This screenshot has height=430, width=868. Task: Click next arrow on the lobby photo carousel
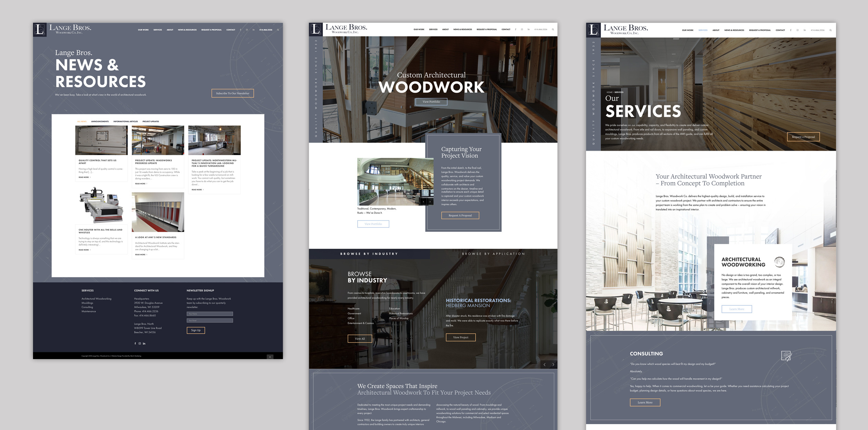coord(430,202)
